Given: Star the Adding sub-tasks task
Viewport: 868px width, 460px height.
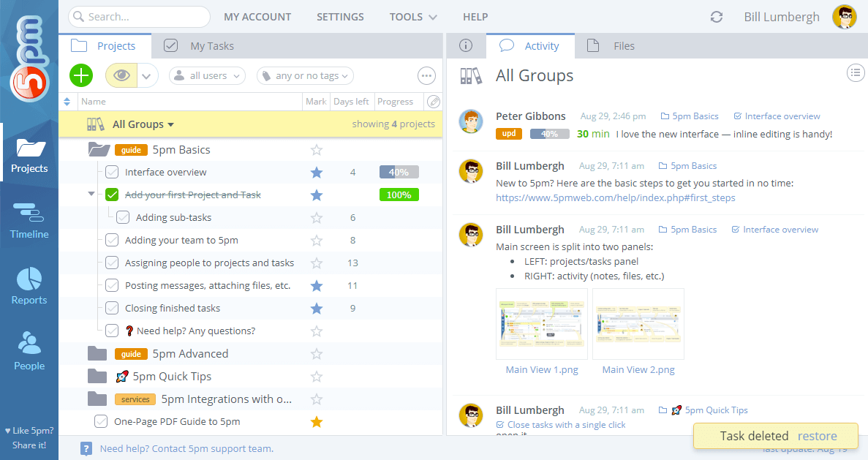Looking at the screenshot, I should tap(316, 217).
